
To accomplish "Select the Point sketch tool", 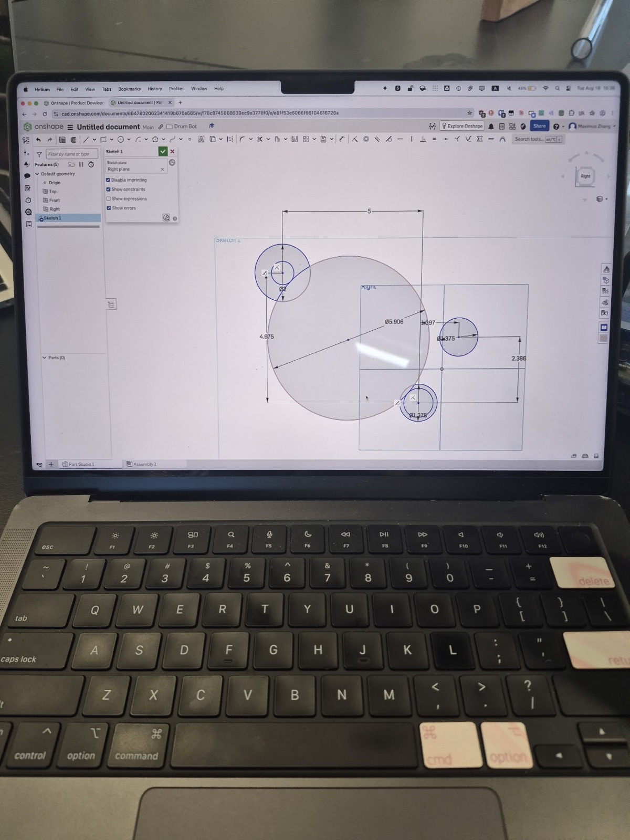I will click(190, 140).
